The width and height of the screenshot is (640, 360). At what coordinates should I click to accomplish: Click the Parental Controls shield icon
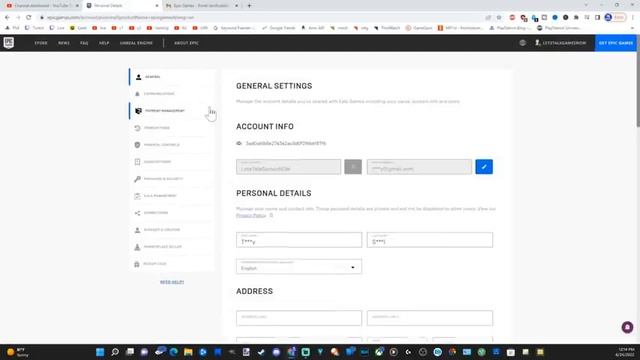click(138, 144)
